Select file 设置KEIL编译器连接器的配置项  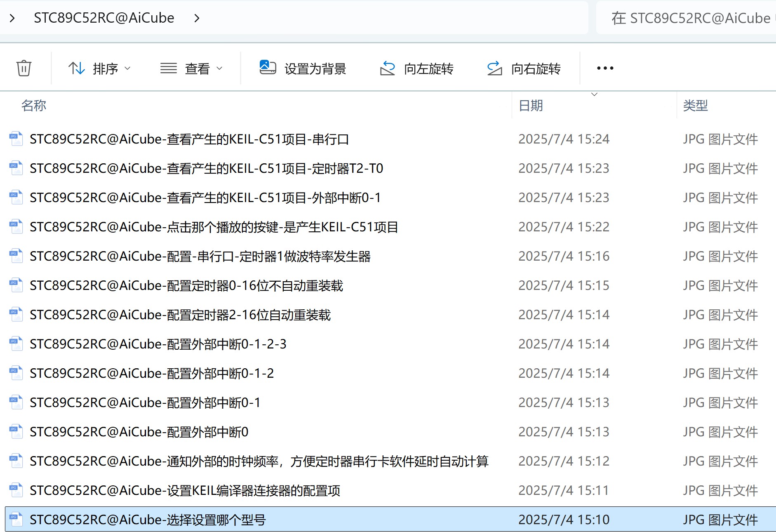click(185, 491)
